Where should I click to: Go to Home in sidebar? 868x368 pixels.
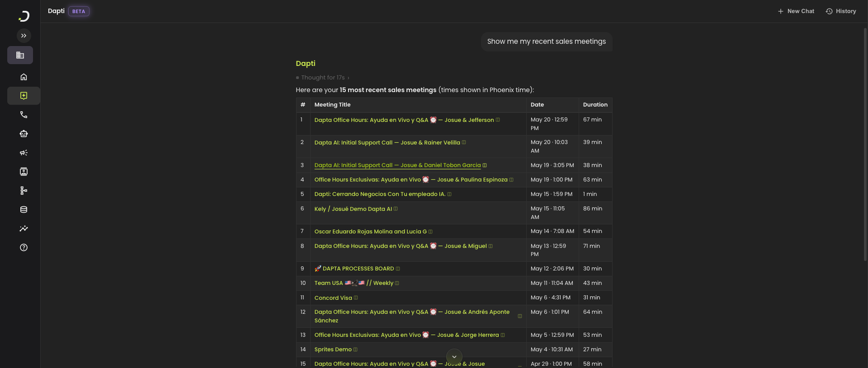[24, 77]
